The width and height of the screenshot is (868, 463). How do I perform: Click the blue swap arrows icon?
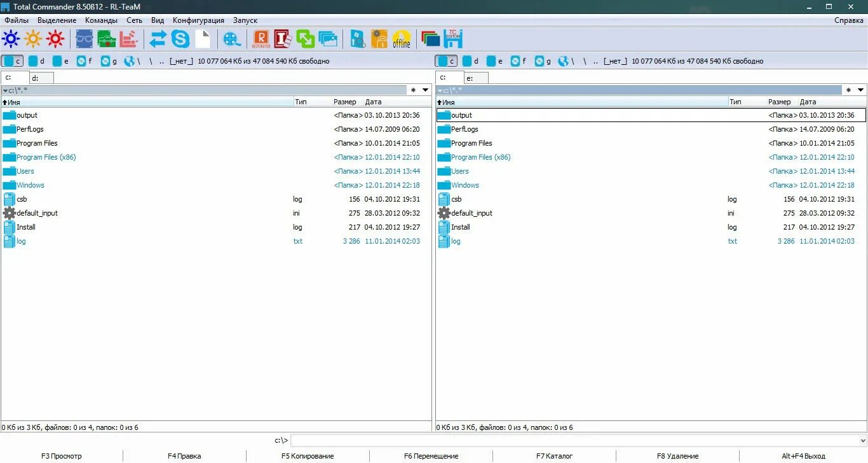[158, 39]
